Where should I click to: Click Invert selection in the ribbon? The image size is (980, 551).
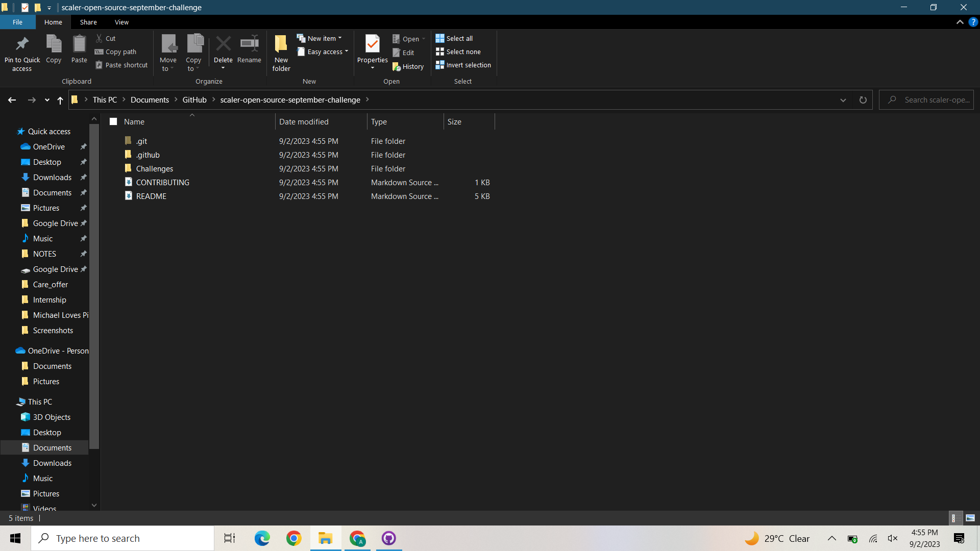click(463, 65)
